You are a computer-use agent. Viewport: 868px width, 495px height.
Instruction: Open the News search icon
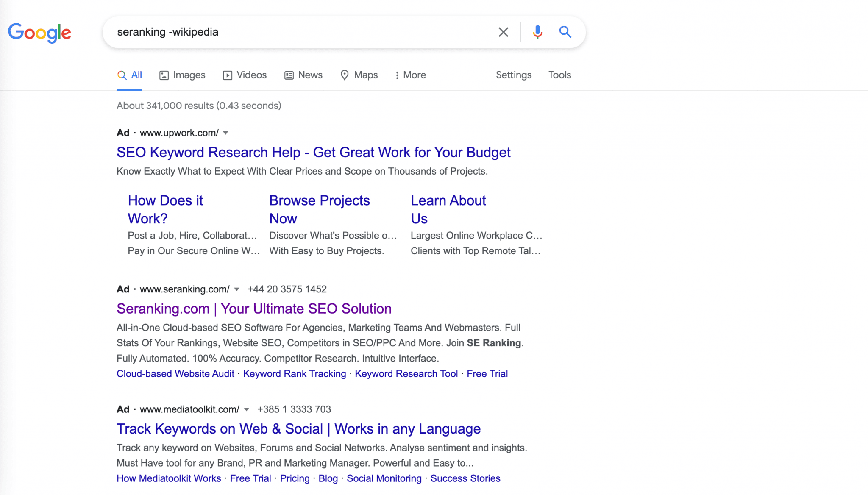tap(289, 75)
